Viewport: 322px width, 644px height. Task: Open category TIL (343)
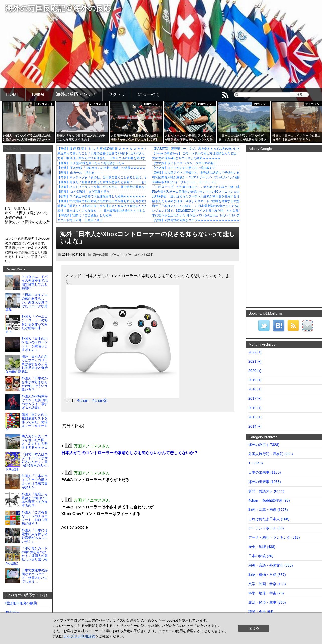coord(255,463)
